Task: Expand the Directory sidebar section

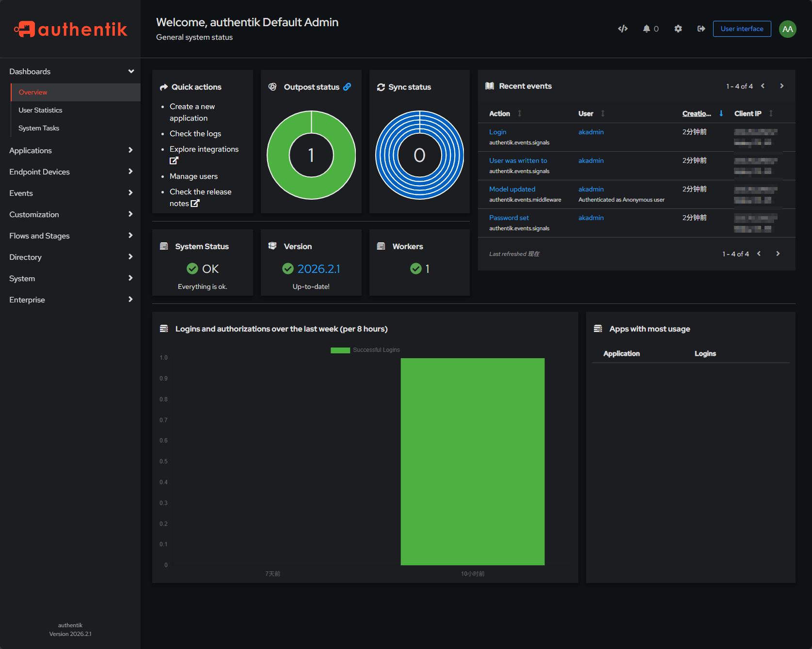Action: [x=70, y=257]
